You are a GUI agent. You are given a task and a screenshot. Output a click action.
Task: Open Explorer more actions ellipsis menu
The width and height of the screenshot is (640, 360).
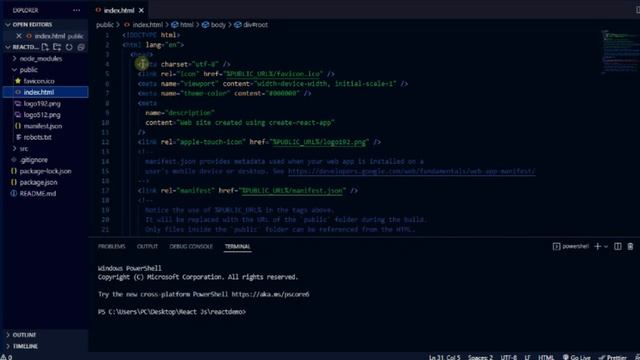[x=76, y=10]
